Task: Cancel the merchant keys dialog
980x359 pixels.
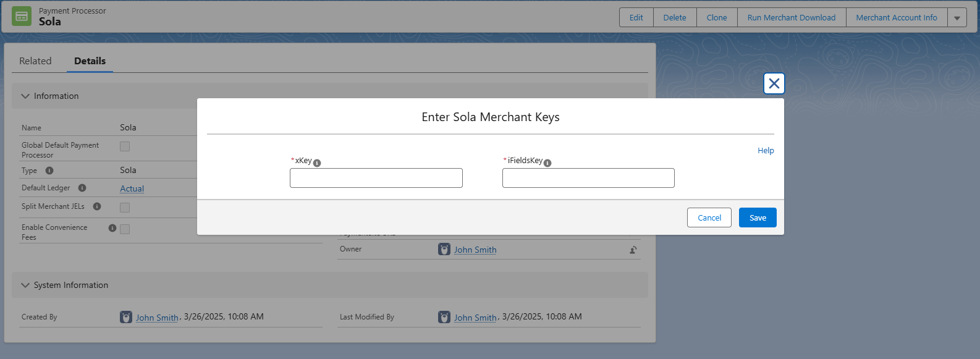Action: tap(709, 218)
